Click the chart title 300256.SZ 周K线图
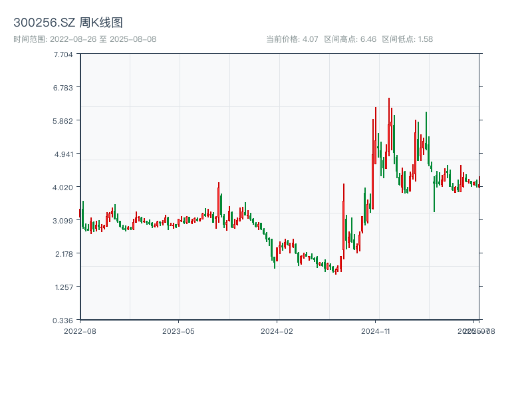 [x=68, y=23]
